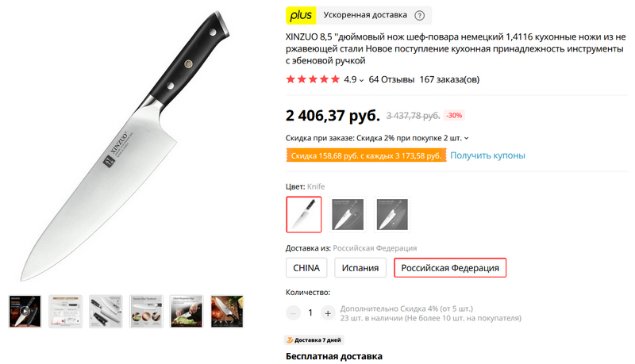The height and width of the screenshot is (364, 635).
Task: Click the Получить купоны link
Action: [487, 155]
